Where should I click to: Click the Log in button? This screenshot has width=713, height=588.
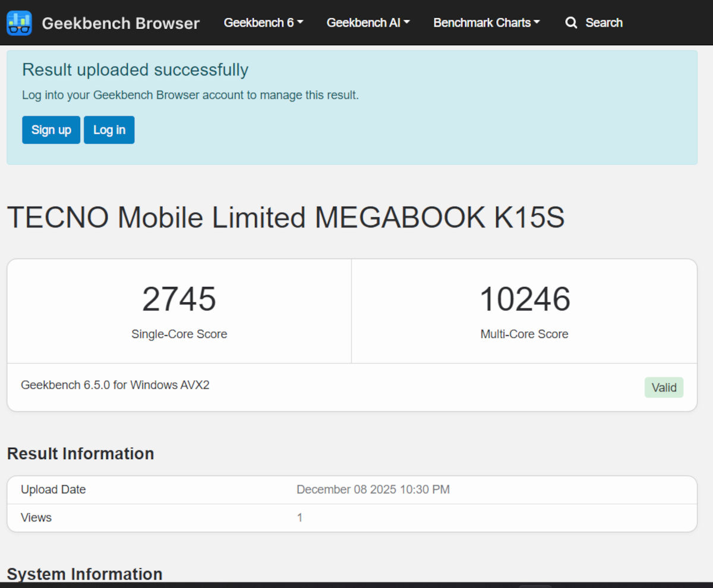[109, 129]
